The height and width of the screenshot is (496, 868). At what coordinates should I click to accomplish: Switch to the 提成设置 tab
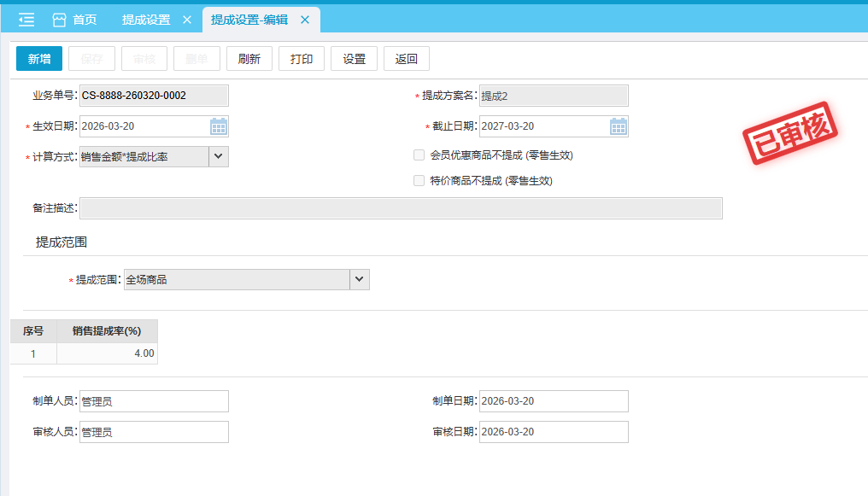pyautogui.click(x=145, y=20)
